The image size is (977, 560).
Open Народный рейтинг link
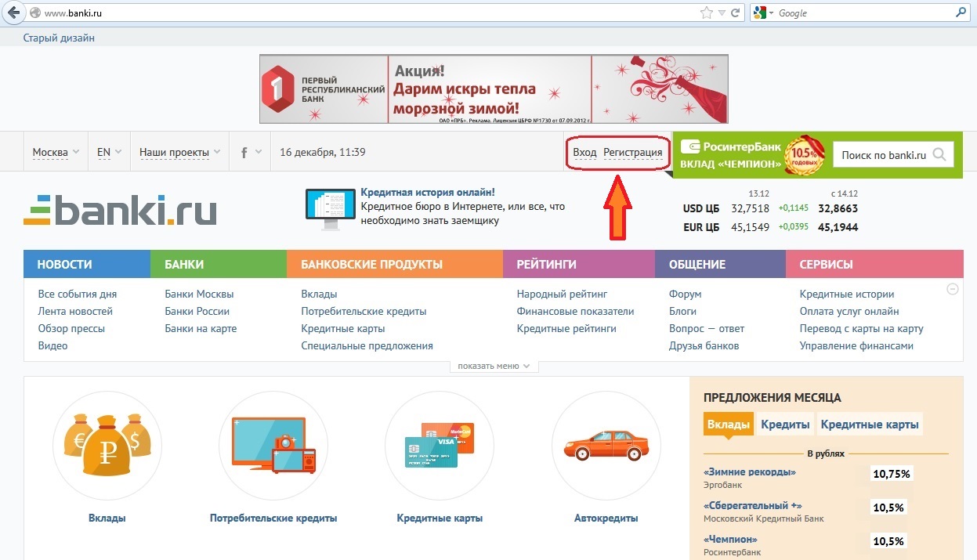coord(563,294)
